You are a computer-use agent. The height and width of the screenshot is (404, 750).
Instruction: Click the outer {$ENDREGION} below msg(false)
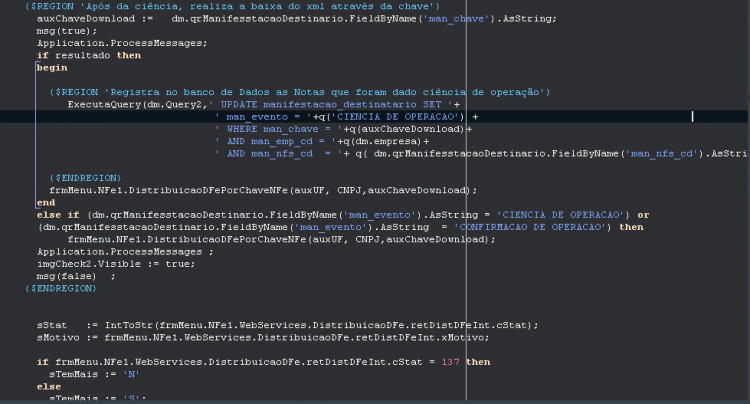(61, 289)
